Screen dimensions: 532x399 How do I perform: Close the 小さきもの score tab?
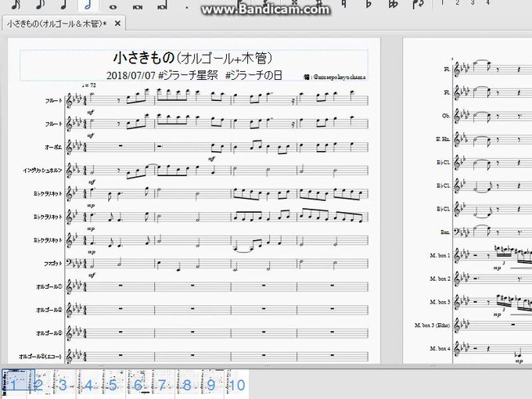pos(117,23)
